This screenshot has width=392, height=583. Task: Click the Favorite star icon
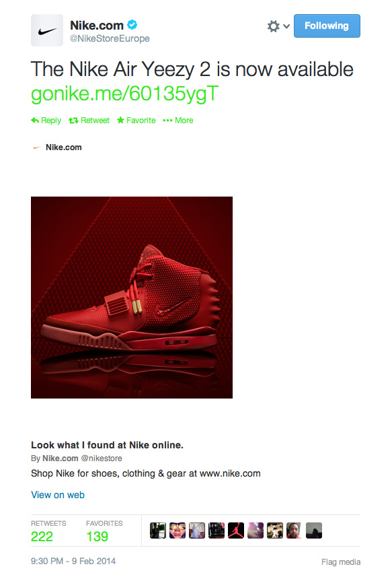[120, 120]
